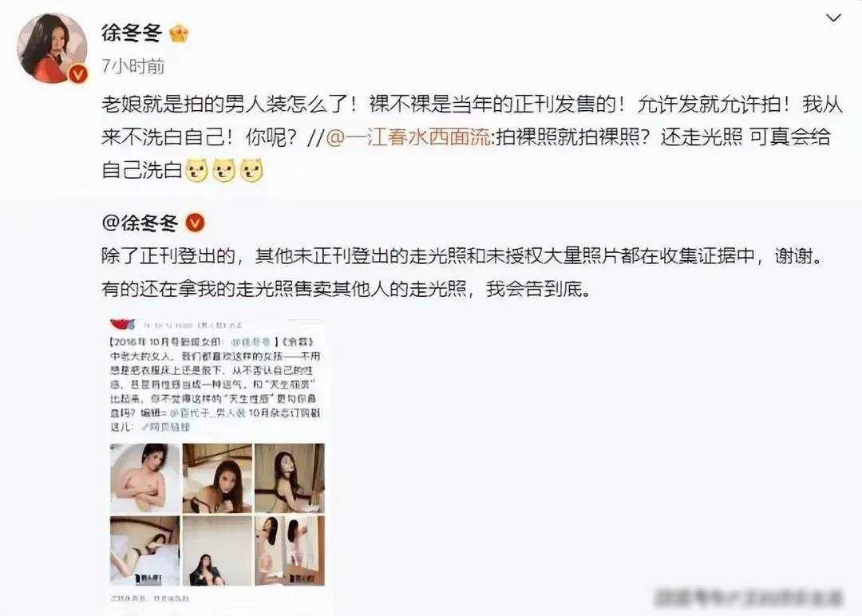Open the embedded screenshot's text area
The image size is (862, 616).
[x=215, y=384]
